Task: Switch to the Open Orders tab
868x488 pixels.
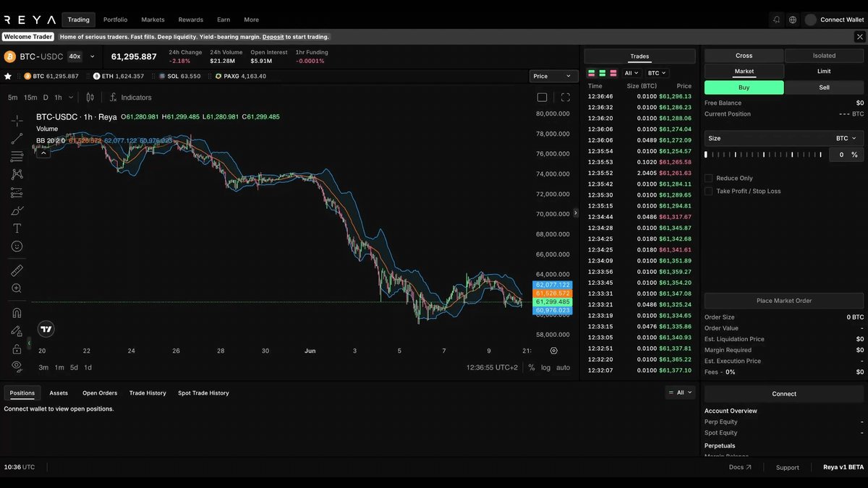Action: 100,393
